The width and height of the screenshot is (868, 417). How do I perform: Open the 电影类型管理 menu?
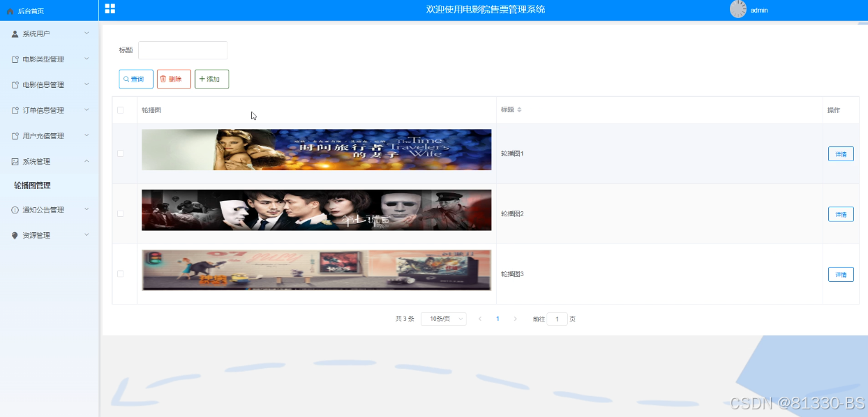click(50, 59)
